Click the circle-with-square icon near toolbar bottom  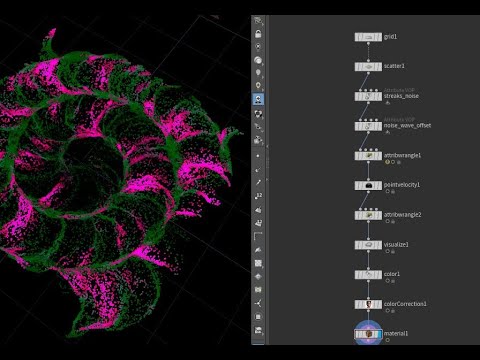coord(258,317)
